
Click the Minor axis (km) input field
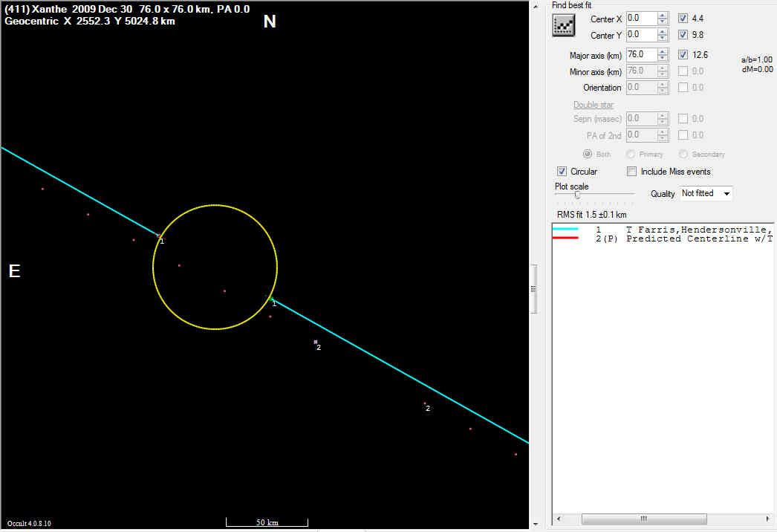click(641, 71)
